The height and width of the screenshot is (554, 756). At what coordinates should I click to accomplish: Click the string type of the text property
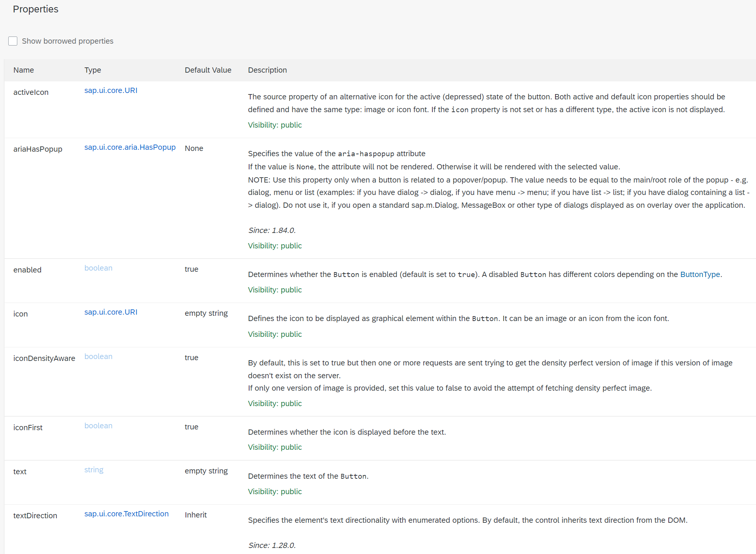point(94,470)
